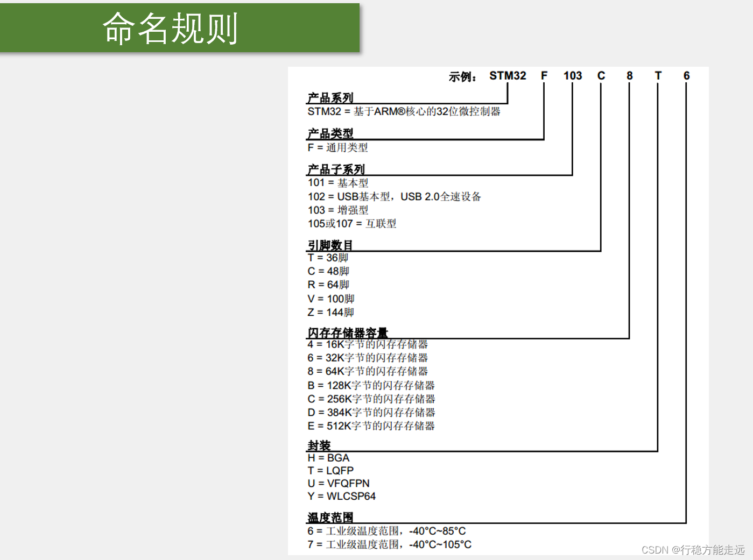The image size is (753, 560).
Task: Click the heading 产品系列
Action: click(330, 98)
